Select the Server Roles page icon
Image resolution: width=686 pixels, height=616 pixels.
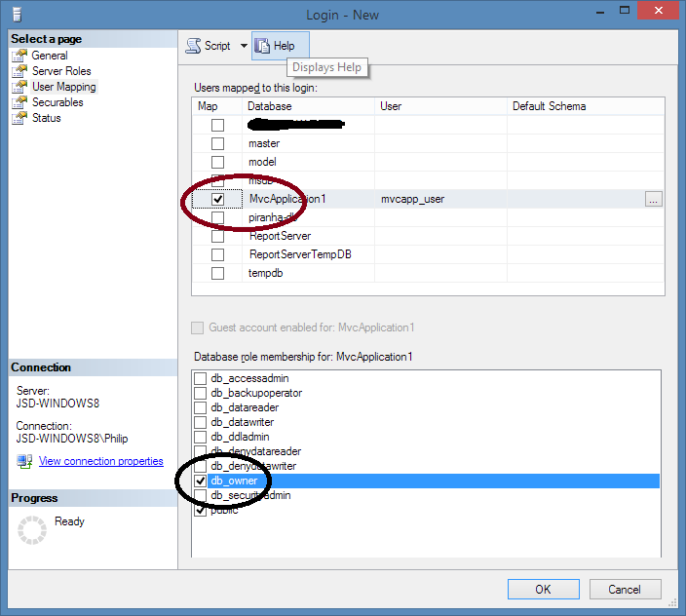(x=19, y=71)
